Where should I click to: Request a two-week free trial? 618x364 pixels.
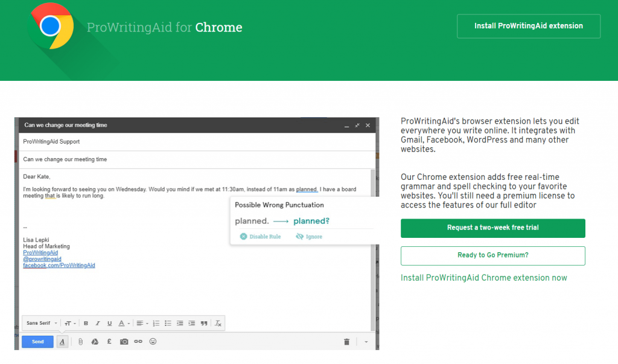492,228
